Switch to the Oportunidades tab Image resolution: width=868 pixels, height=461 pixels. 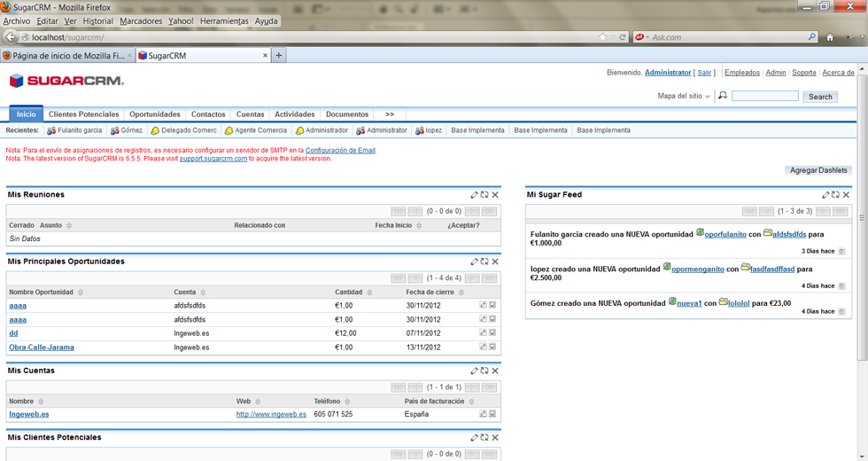[155, 114]
